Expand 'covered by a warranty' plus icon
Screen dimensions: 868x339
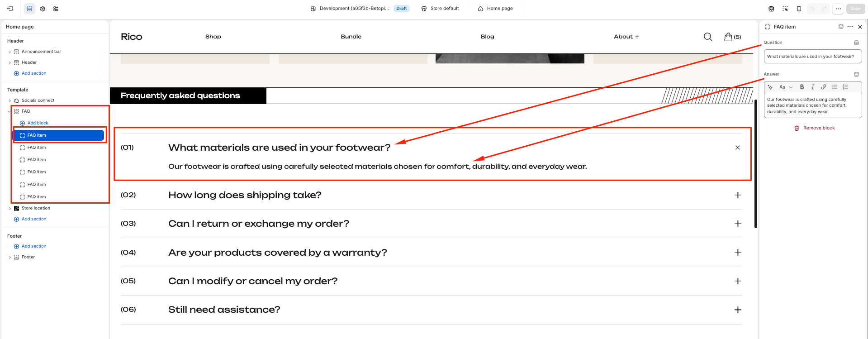(x=738, y=253)
